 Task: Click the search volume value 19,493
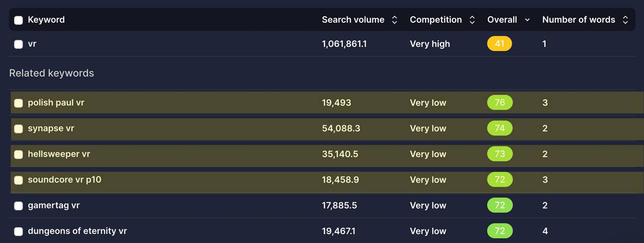pyautogui.click(x=337, y=103)
